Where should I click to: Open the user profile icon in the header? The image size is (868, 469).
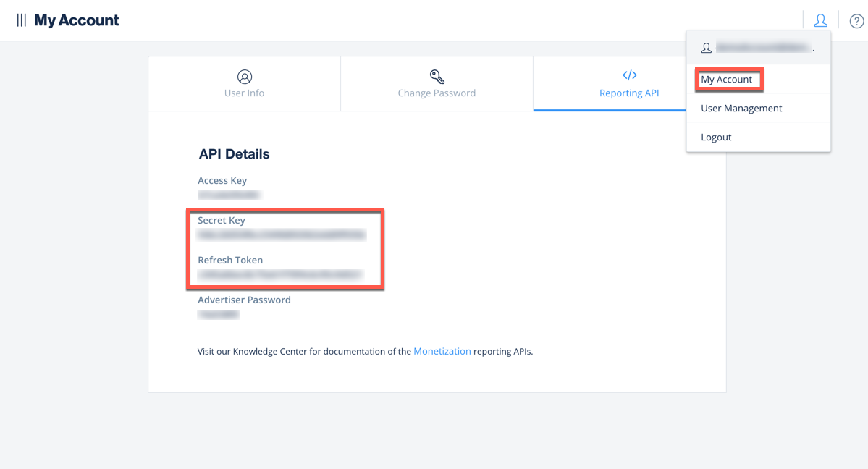click(820, 20)
